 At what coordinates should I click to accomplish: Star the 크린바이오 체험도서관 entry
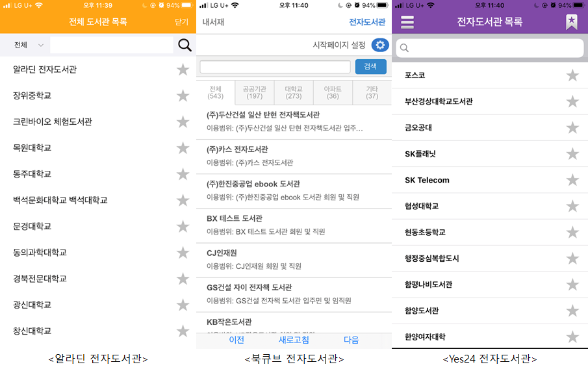tap(183, 122)
